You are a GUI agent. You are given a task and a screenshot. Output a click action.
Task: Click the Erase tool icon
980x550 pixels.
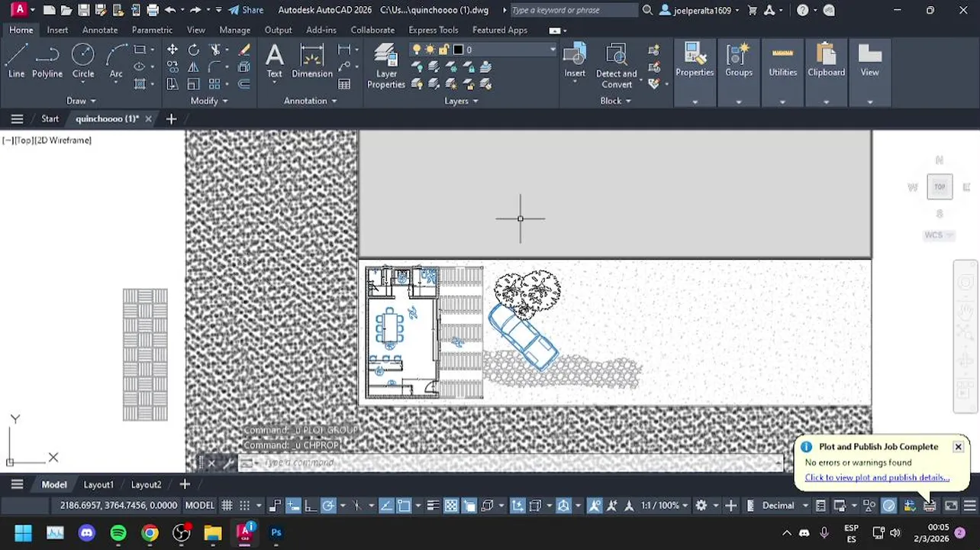(x=244, y=50)
